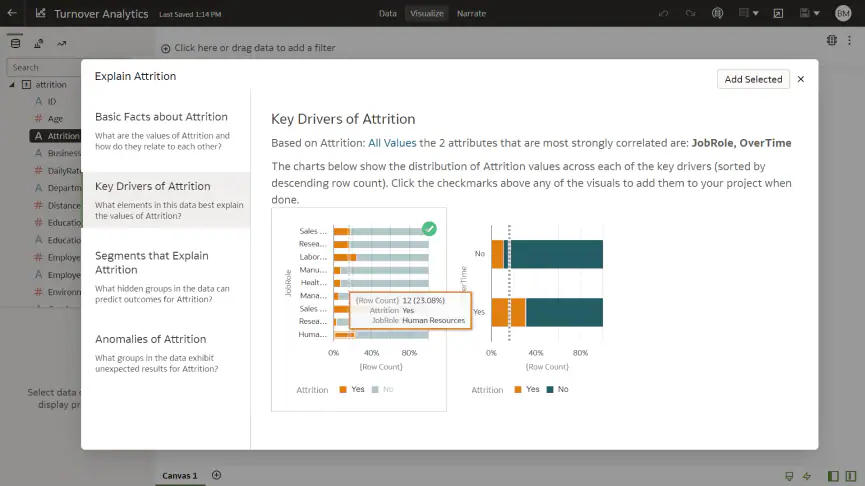Click the export icon in top toolbar
865x486 pixels.
click(777, 14)
